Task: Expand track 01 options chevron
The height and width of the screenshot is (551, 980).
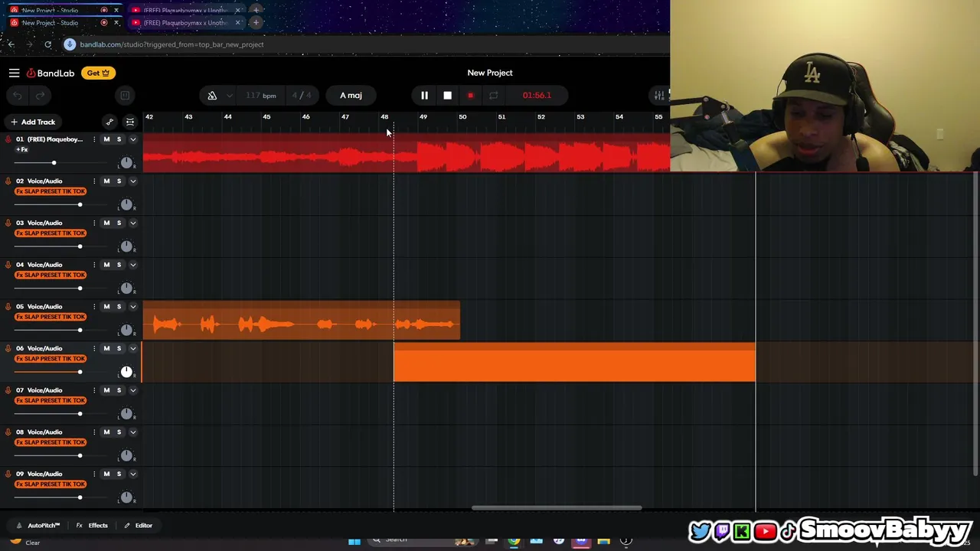Action: (x=132, y=139)
